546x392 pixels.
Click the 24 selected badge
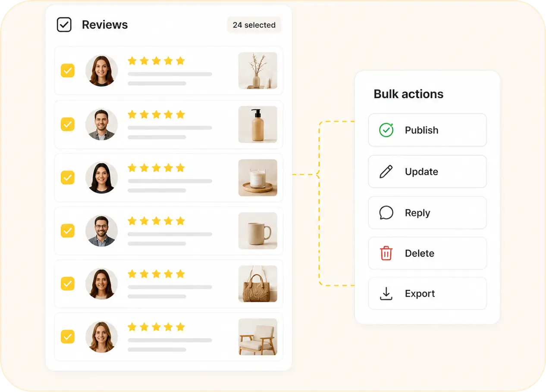click(x=254, y=25)
